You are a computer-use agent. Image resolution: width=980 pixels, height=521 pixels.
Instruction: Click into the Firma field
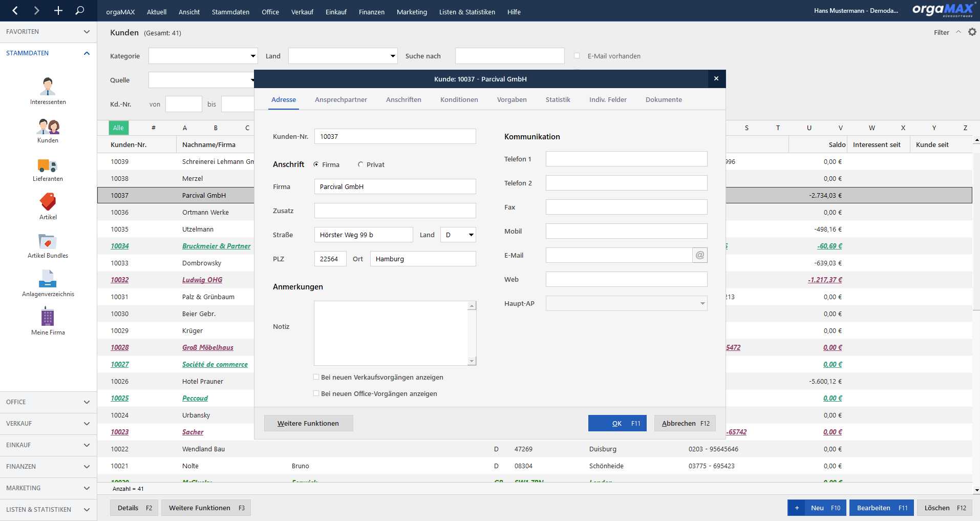[x=395, y=186]
